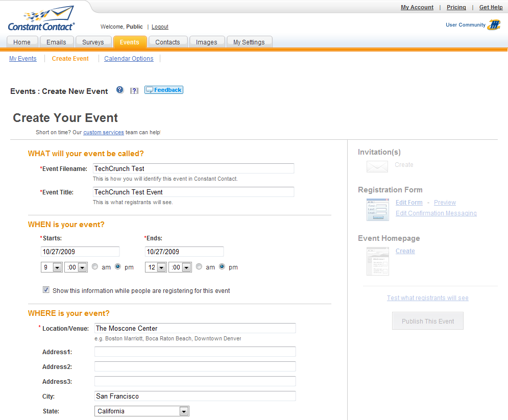Switch to the Emails tab
Viewport: 508px width, 420px height.
coord(56,42)
